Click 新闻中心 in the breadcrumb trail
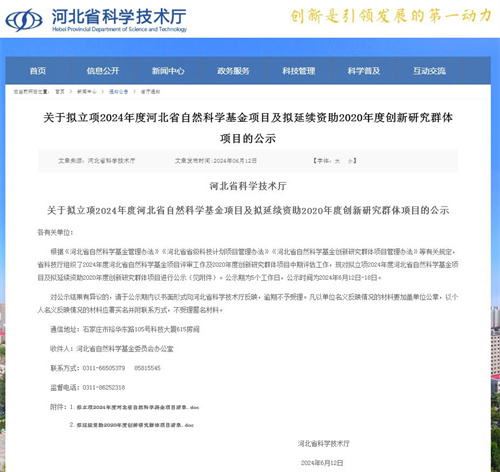Screen dimensions: 500x472 87,92
